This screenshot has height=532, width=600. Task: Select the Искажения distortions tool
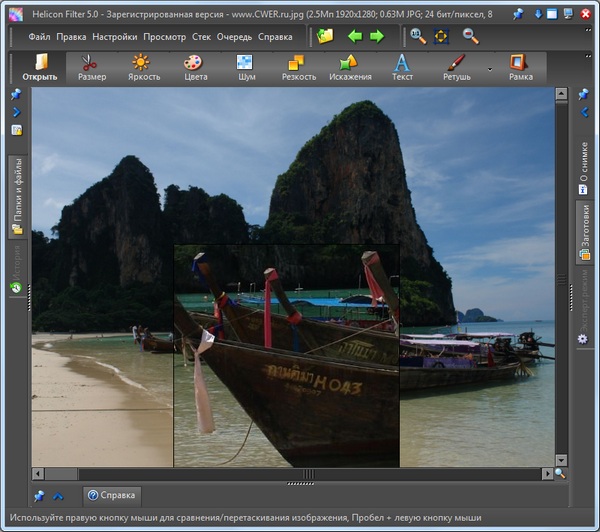pos(350,67)
